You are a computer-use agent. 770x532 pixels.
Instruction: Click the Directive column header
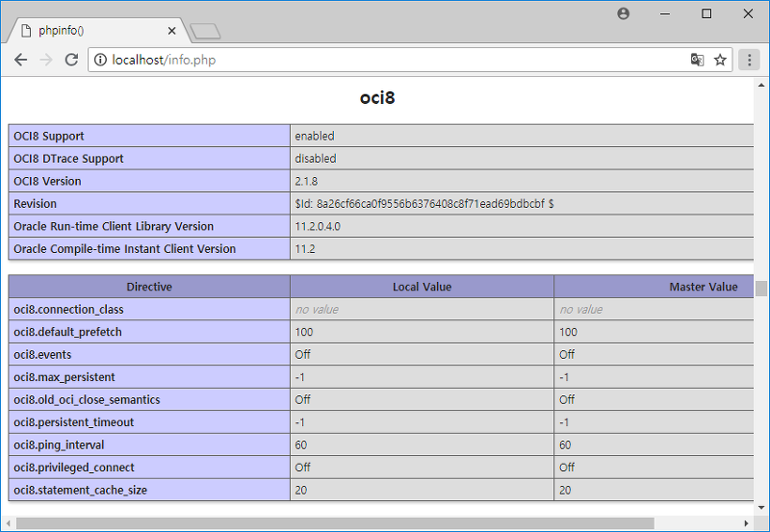[x=149, y=287]
